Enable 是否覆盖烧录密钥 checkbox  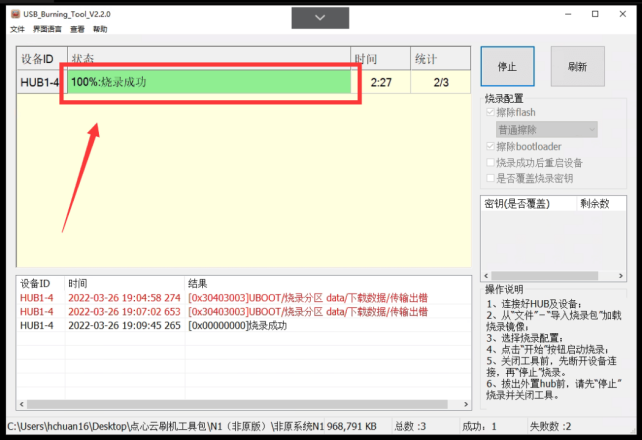[489, 178]
